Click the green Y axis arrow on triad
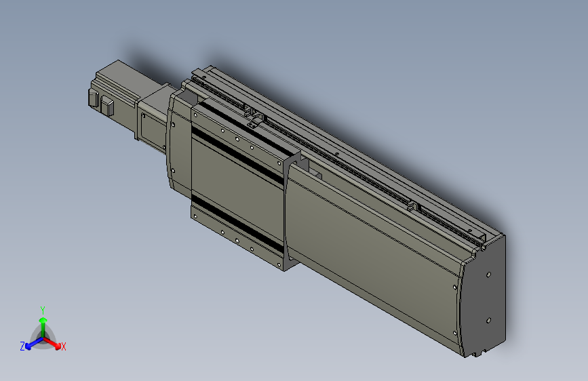The image size is (588, 381). tap(43, 327)
